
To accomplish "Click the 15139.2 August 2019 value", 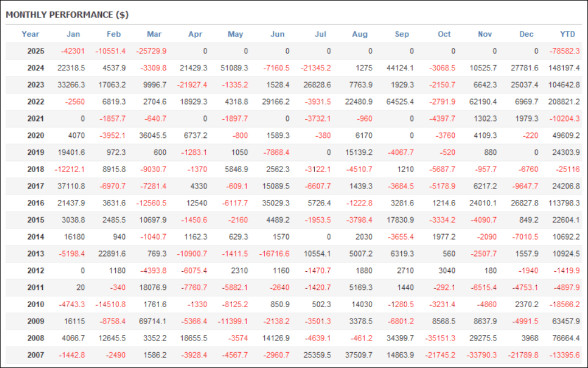I will point(359,152).
